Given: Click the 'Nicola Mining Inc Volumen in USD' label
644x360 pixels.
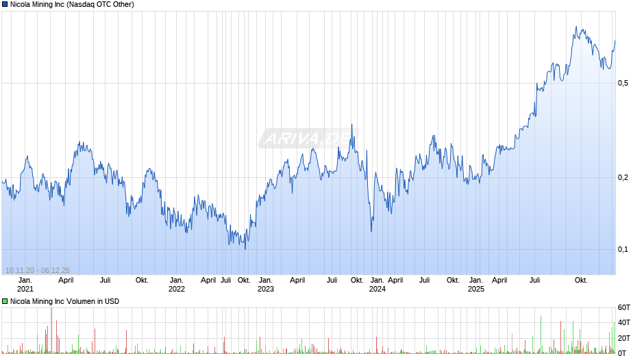Looking at the screenshot, I should (x=64, y=301).
